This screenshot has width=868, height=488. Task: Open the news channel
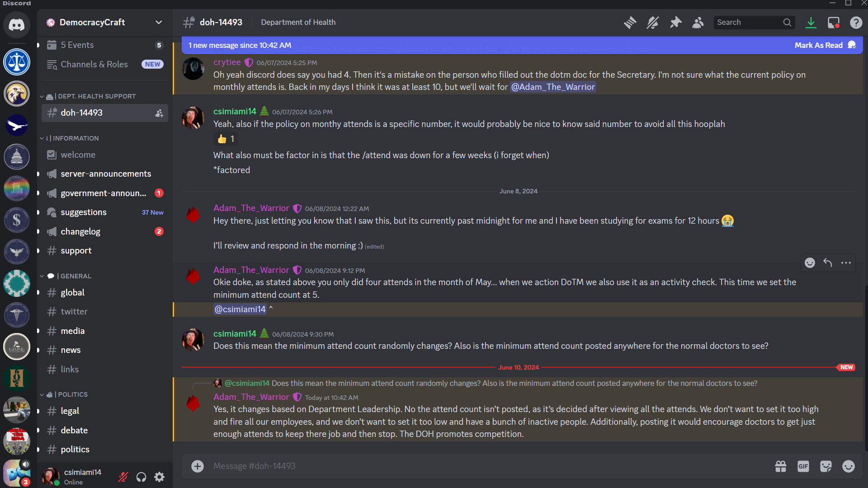click(105, 350)
